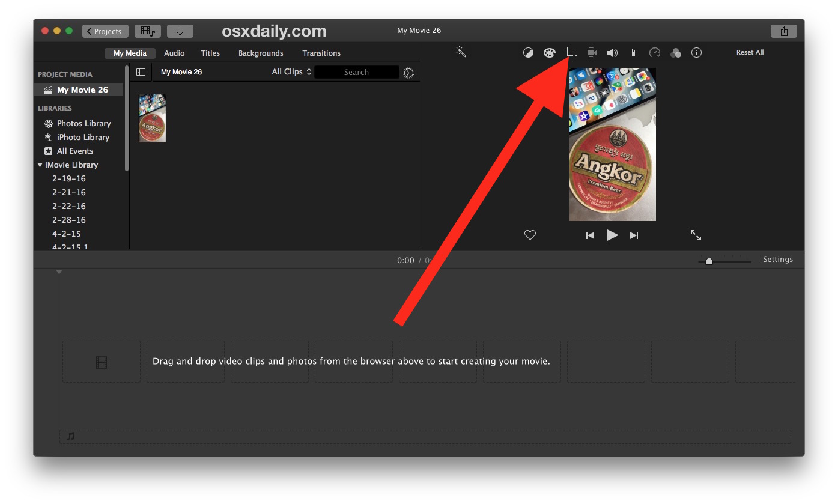Image resolution: width=838 pixels, height=504 pixels.
Task: Open the speed gauge controls
Action: (655, 53)
